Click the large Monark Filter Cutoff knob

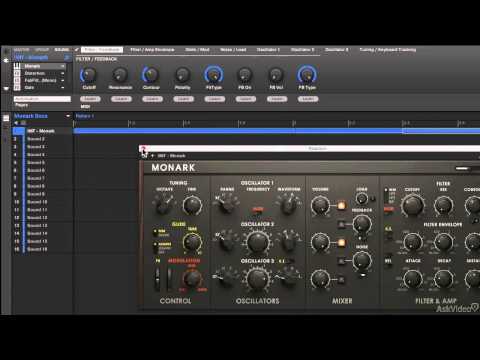(x=413, y=205)
